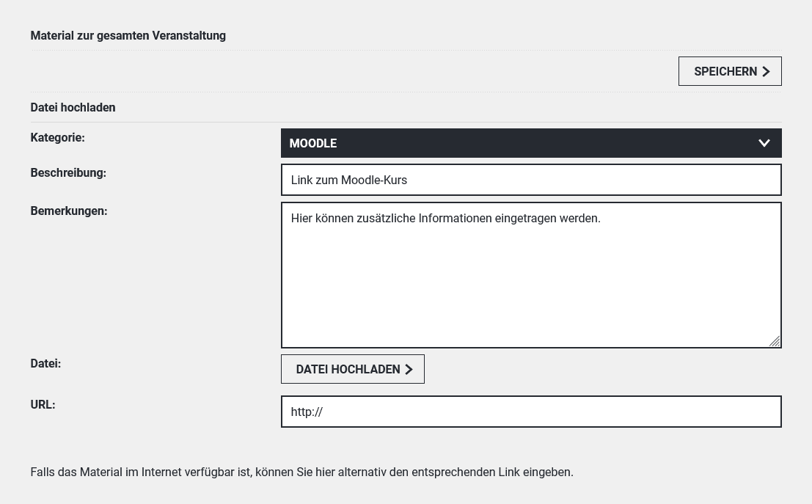Click the hint text 'Falls das Material im Internet'
Screen dimensions: 812x504
[x=302, y=472]
